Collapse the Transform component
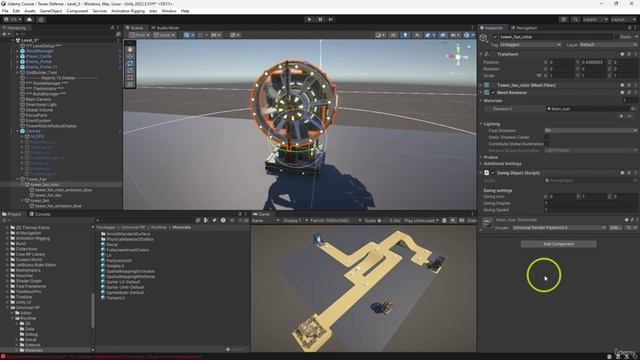Screen dimensions: 640x360 tap(481, 54)
